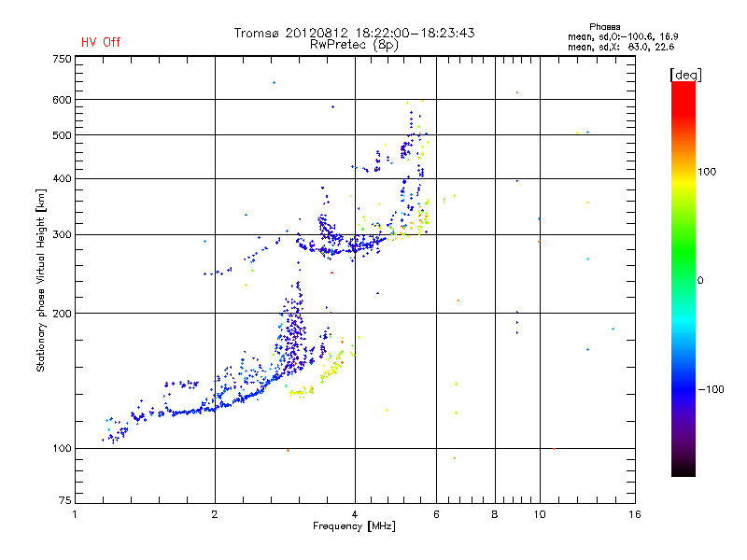The height and width of the screenshot is (560, 747).
Task: Click the 'Frequency [MHz]' axis label
Action: click(x=354, y=526)
